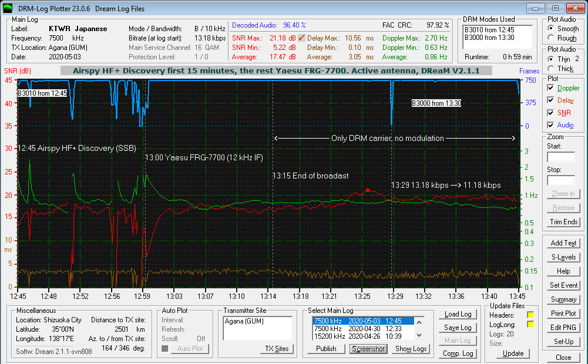The width and height of the screenshot is (588, 364).
Task: Click the plot title banner text
Action: tap(276, 71)
